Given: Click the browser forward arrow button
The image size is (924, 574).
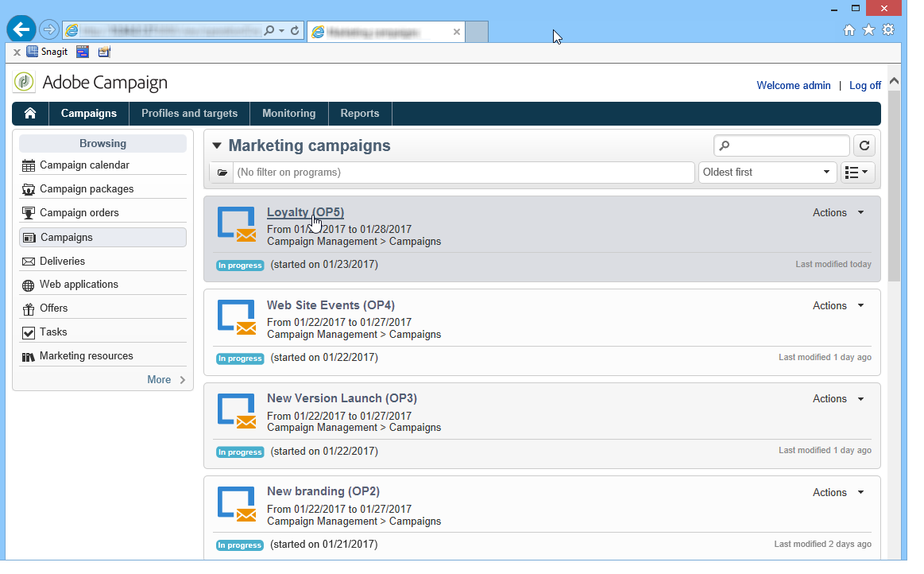Looking at the screenshot, I should coord(49,29).
